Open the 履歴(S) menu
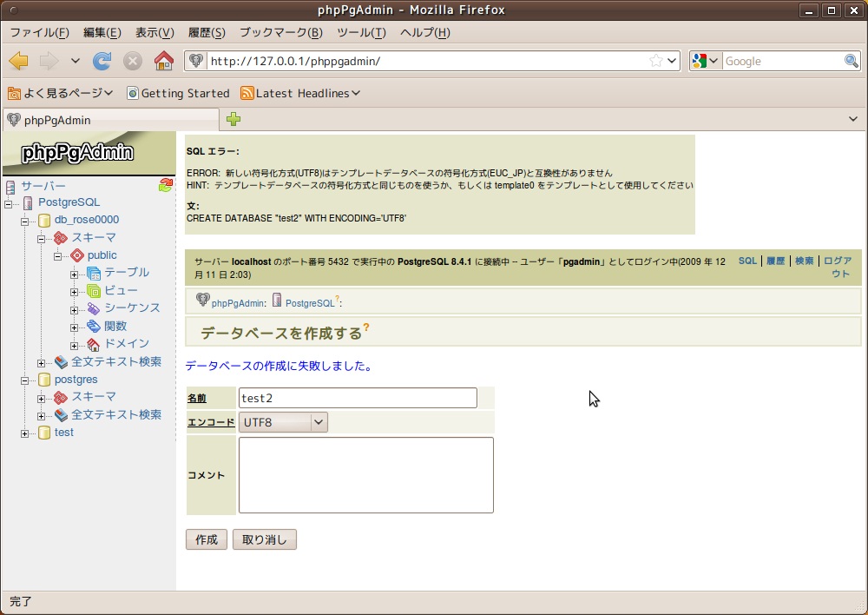 click(x=207, y=33)
